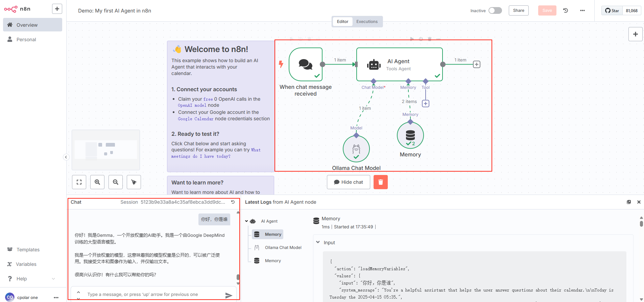Select the Ollama Chat Model log row
The width and height of the screenshot is (644, 302).
pyautogui.click(x=278, y=248)
